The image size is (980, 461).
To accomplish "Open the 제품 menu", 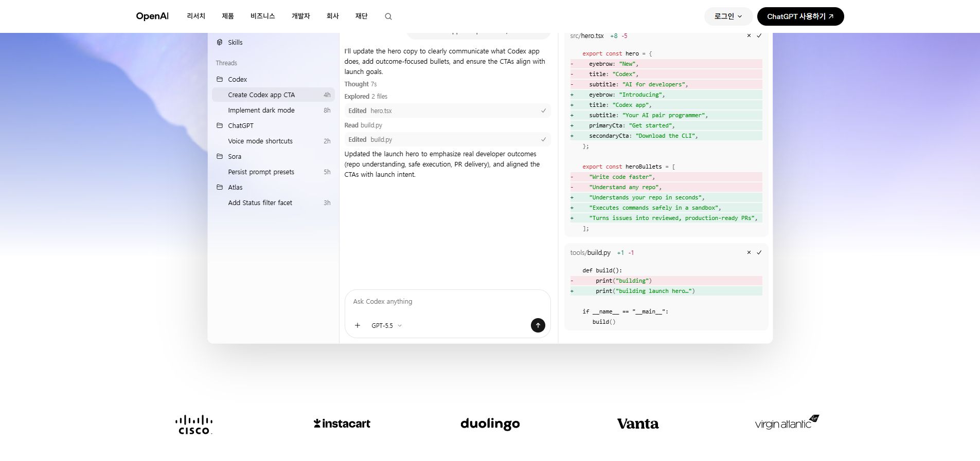I will (x=228, y=16).
